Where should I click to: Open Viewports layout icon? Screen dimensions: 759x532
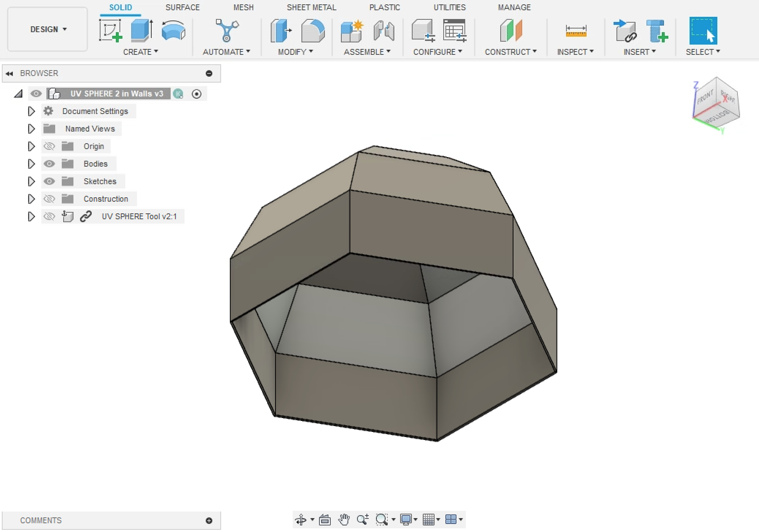point(451,519)
